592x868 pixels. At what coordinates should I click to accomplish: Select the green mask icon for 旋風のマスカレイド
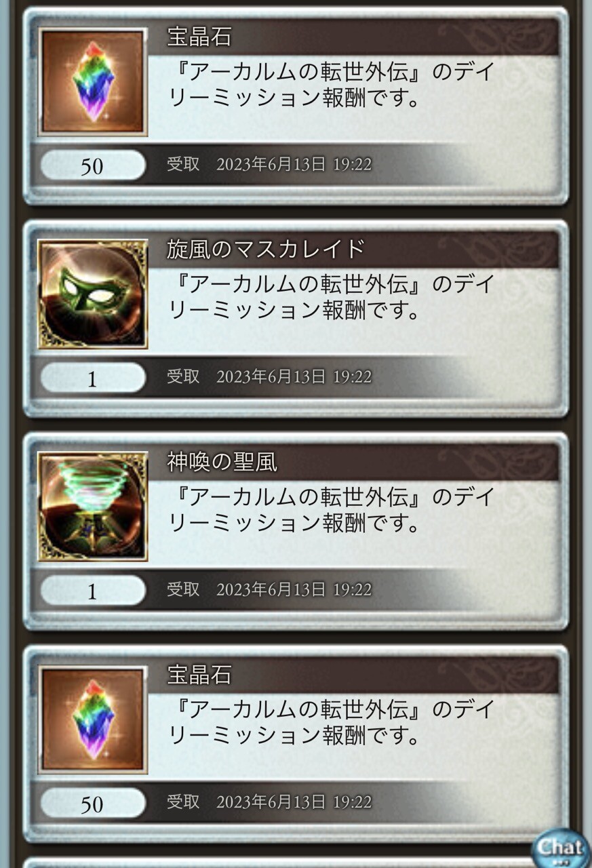point(92,294)
